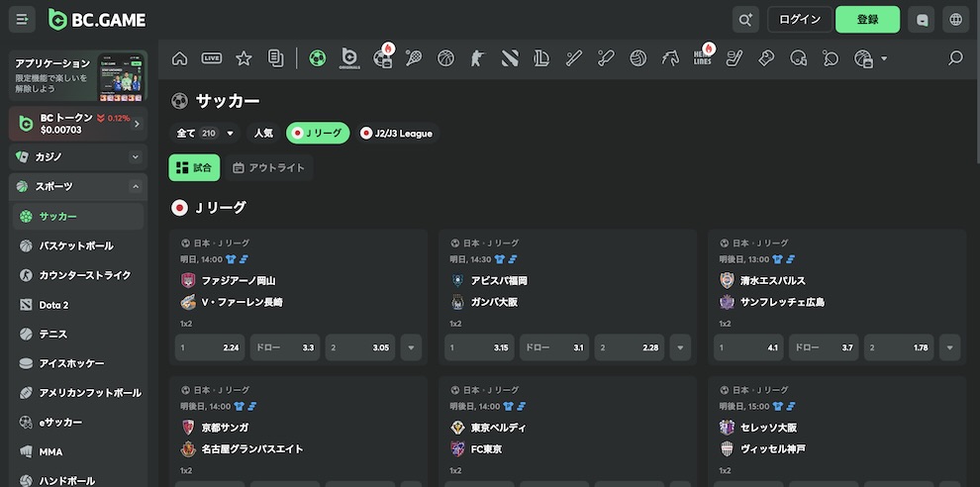980x487 pixels.
Task: Open the chat icon in header
Action: tap(922, 20)
